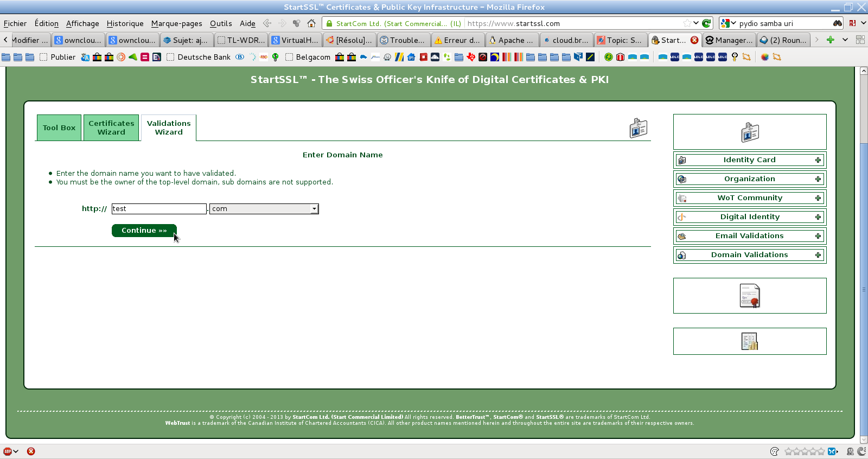Expand the Email Validations panel

click(x=750, y=236)
